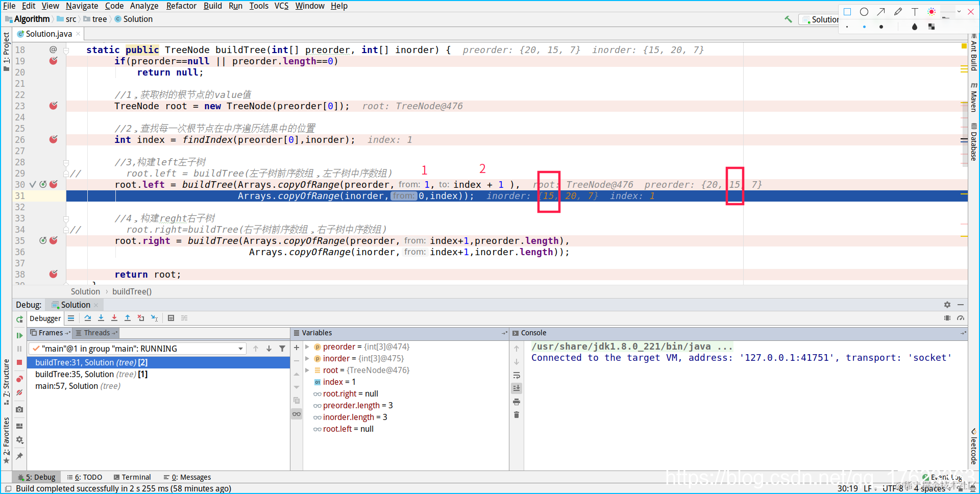
Task: Stop the debug session with the red square
Action: [x=19, y=362]
